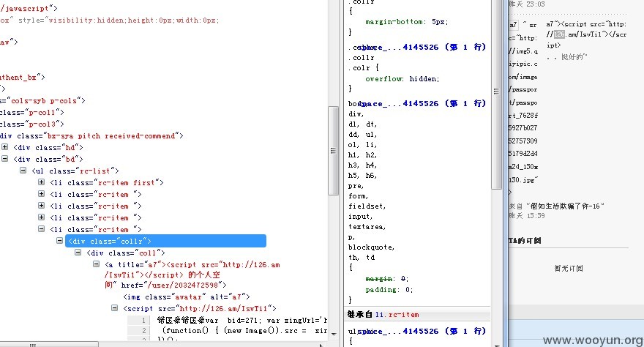The width and height of the screenshot is (644, 347).
Task: Select the "cols-syb p-cols" row
Action: pos(42,101)
